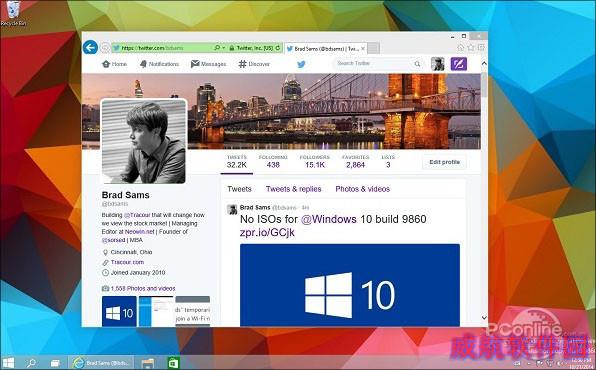
Task: Open Twitter Notifications
Action: 159,64
